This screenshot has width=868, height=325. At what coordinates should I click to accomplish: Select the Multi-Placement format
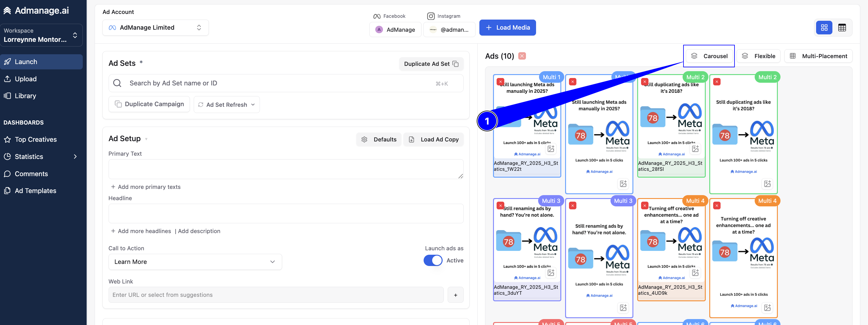818,56
